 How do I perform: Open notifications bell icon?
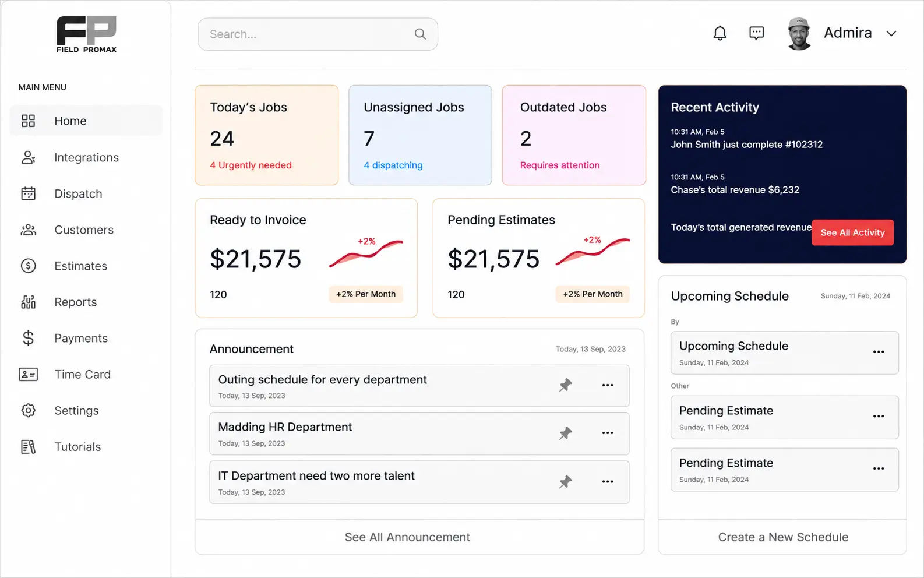coord(720,33)
